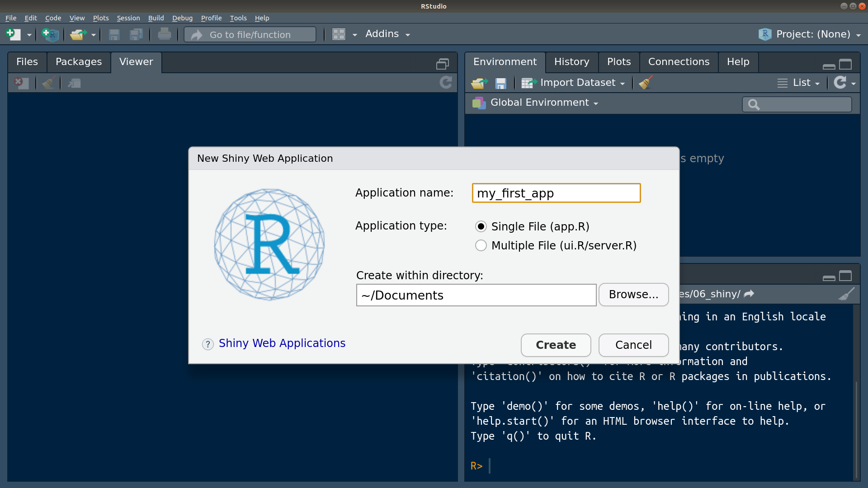Click the Viewer clear broom icon
The image size is (868, 488).
49,83
